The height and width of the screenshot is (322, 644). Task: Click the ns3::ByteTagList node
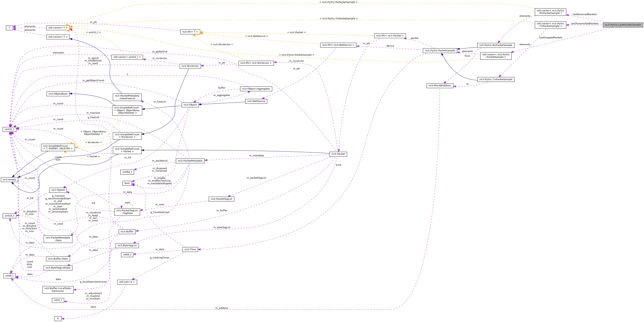(x=127, y=246)
